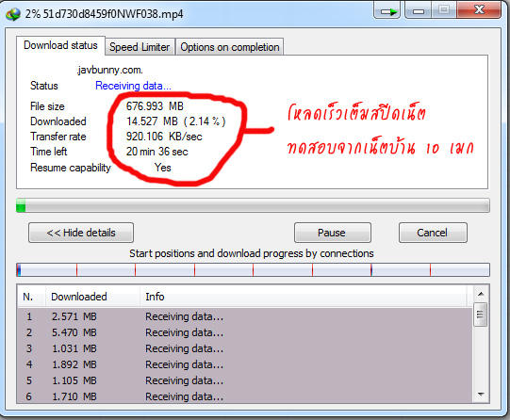Select the Download status tab
510x420 pixels.
tap(60, 45)
